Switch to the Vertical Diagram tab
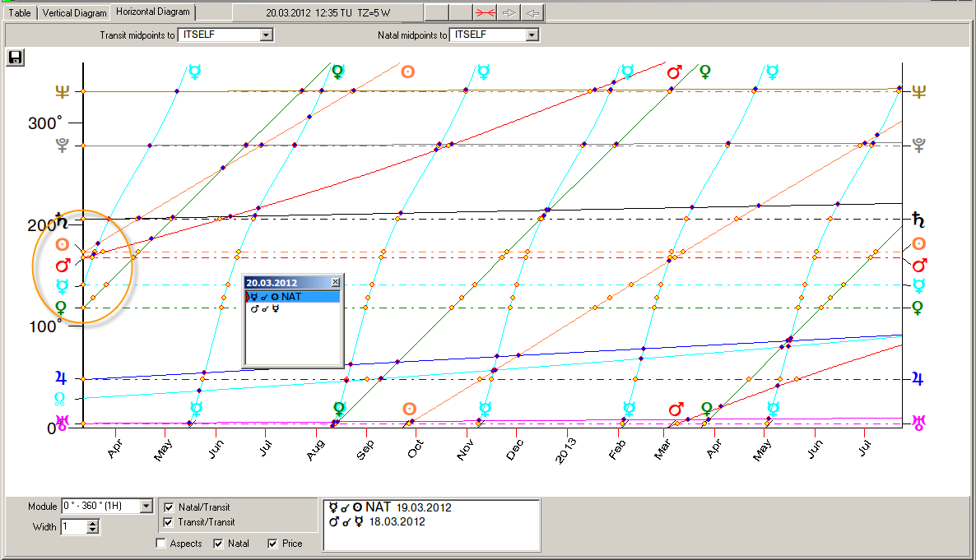Viewport: 976px width, 560px height. (x=74, y=12)
